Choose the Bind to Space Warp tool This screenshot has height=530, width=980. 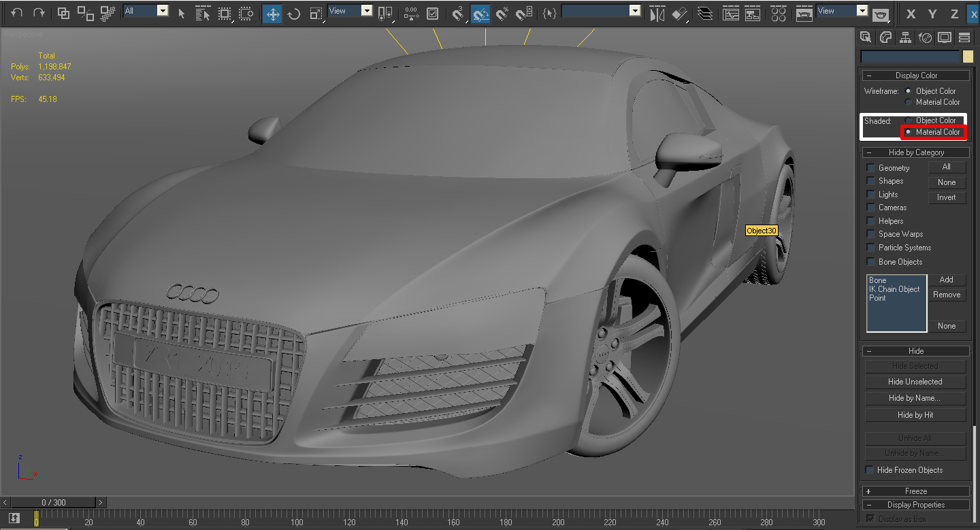(107, 13)
